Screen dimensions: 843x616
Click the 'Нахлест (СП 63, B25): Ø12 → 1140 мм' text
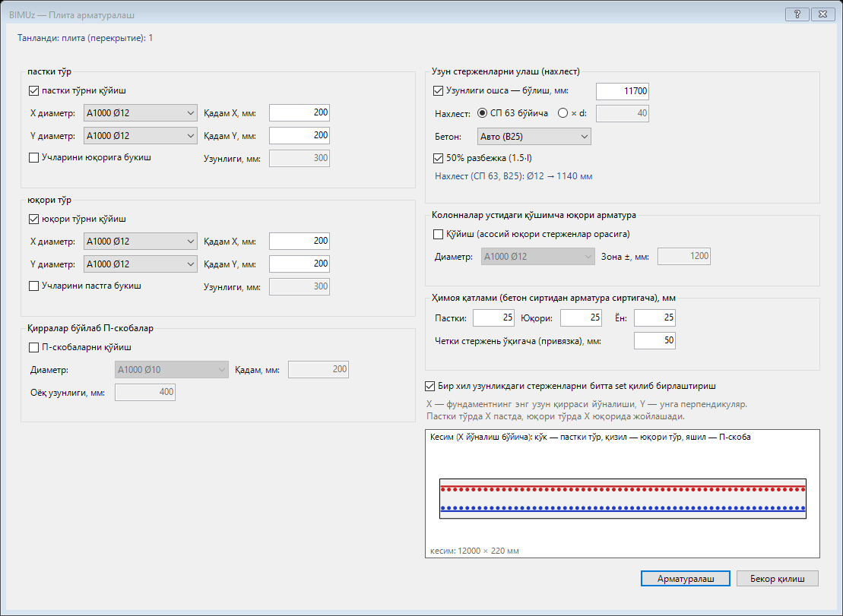click(x=513, y=176)
